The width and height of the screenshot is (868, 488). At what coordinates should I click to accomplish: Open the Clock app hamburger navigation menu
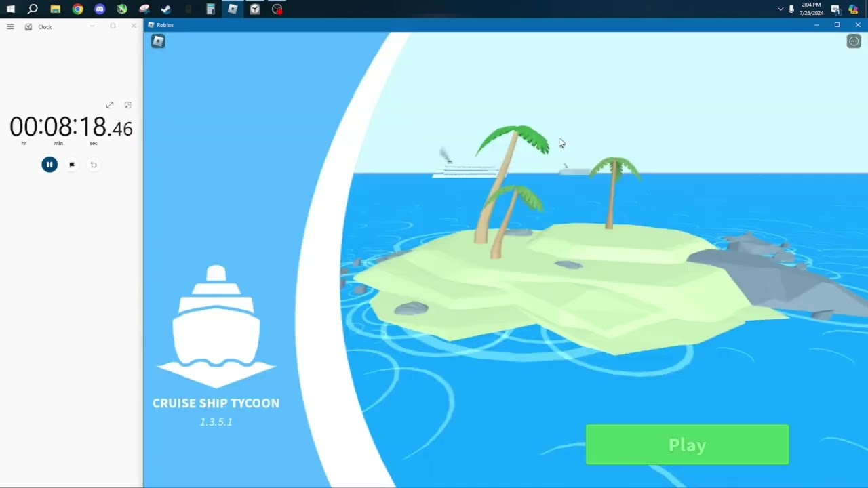click(10, 26)
